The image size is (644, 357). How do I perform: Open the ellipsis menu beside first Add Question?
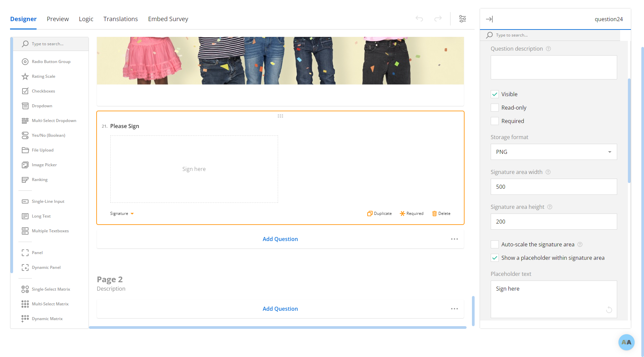pyautogui.click(x=454, y=239)
